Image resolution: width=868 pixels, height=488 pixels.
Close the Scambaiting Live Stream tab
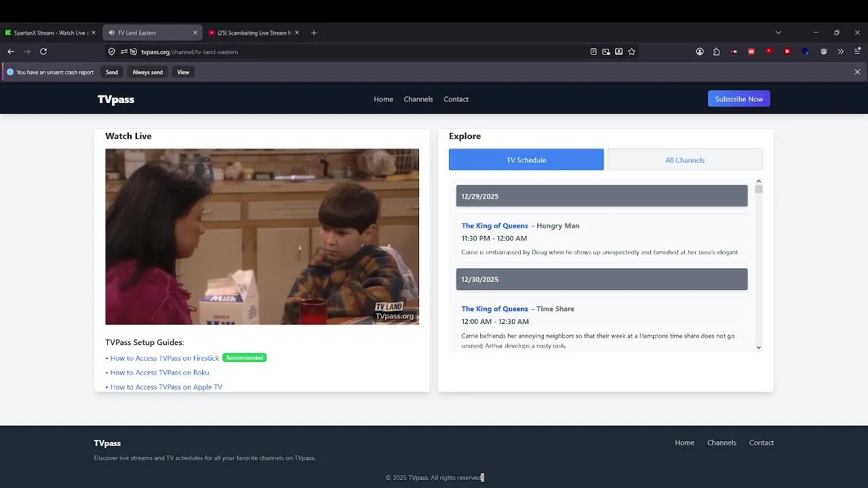pyautogui.click(x=297, y=33)
